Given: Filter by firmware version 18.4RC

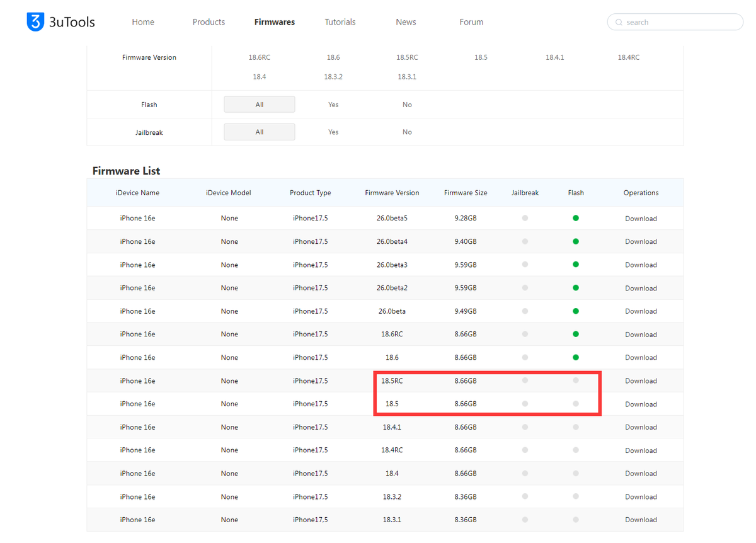Looking at the screenshot, I should pyautogui.click(x=628, y=57).
